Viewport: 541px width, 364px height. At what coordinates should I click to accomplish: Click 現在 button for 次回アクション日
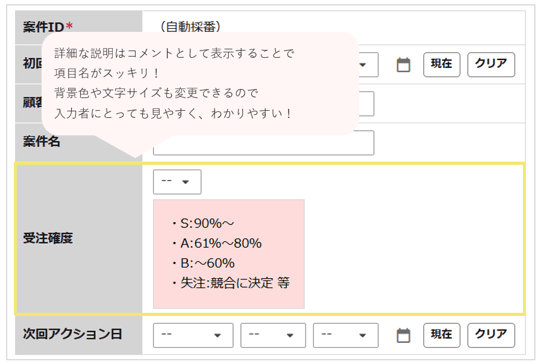click(442, 335)
